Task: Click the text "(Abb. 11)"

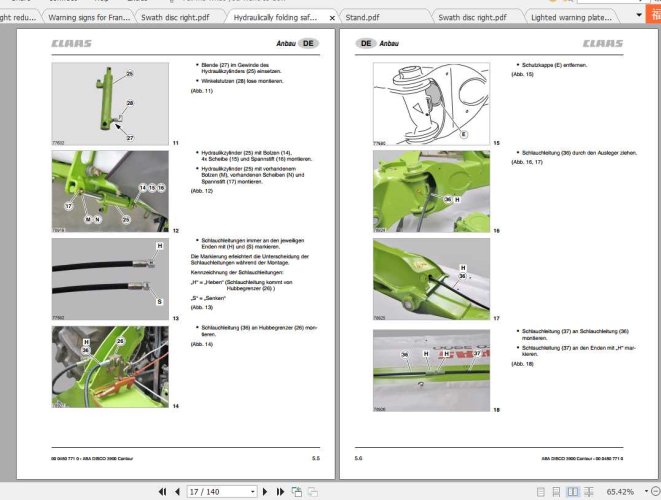Action: [202, 91]
